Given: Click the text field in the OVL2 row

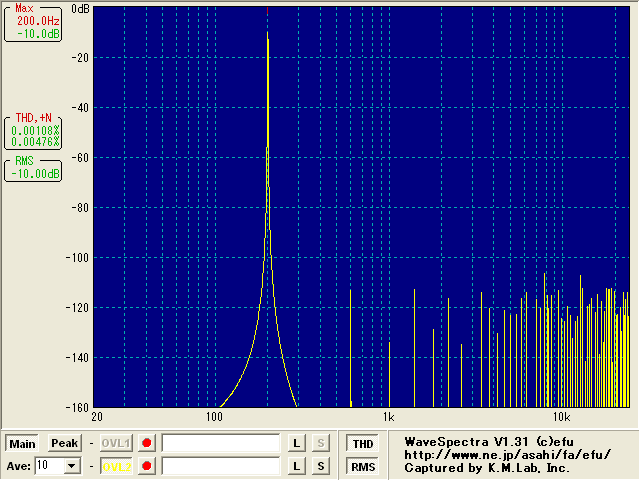Looking at the screenshot, I should pos(221,466).
